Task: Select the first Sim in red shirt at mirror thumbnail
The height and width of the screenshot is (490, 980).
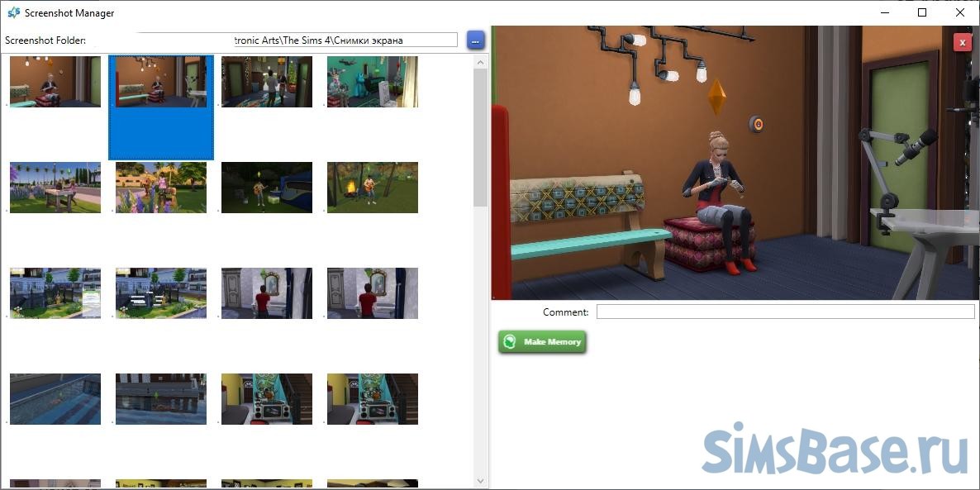Action: click(267, 293)
